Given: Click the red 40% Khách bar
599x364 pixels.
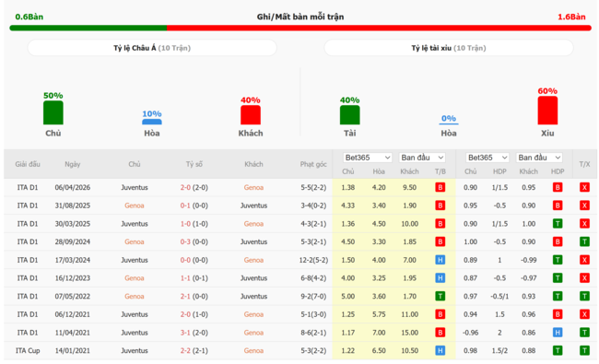Looking at the screenshot, I should (251, 115).
